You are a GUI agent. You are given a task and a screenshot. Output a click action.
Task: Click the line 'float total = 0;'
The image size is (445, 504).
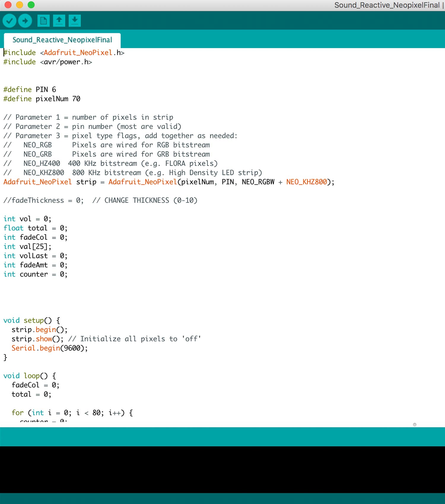(36, 228)
